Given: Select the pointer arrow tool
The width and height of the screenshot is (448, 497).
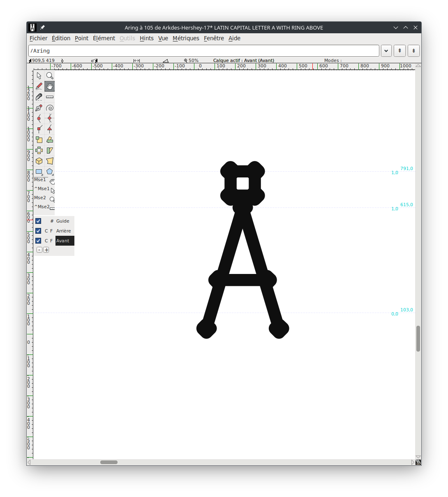Looking at the screenshot, I should click(x=39, y=76).
